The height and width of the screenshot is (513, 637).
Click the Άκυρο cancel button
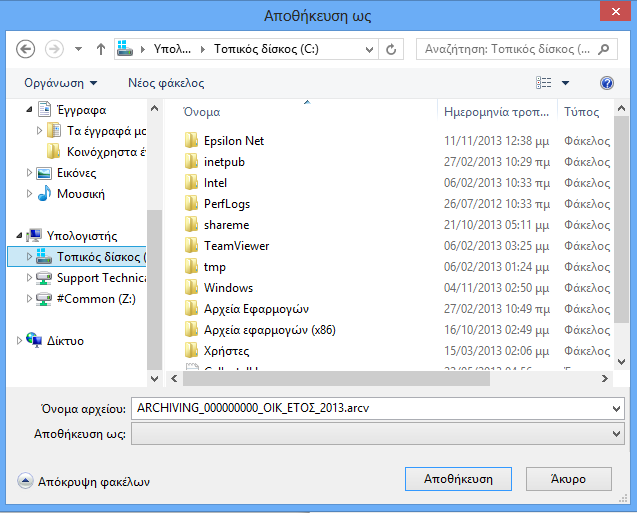[569, 479]
